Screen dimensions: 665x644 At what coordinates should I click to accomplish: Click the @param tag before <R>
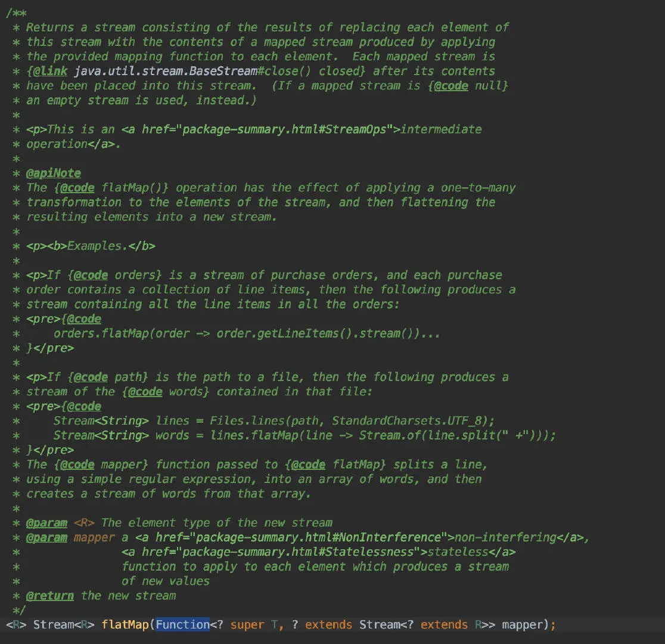click(46, 522)
